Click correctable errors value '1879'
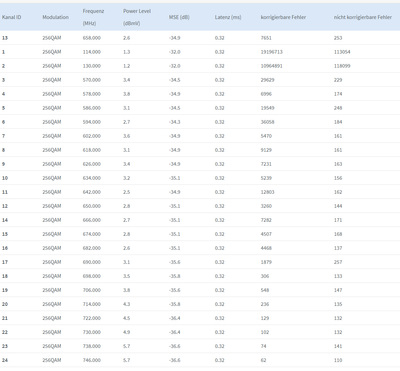 [266, 262]
